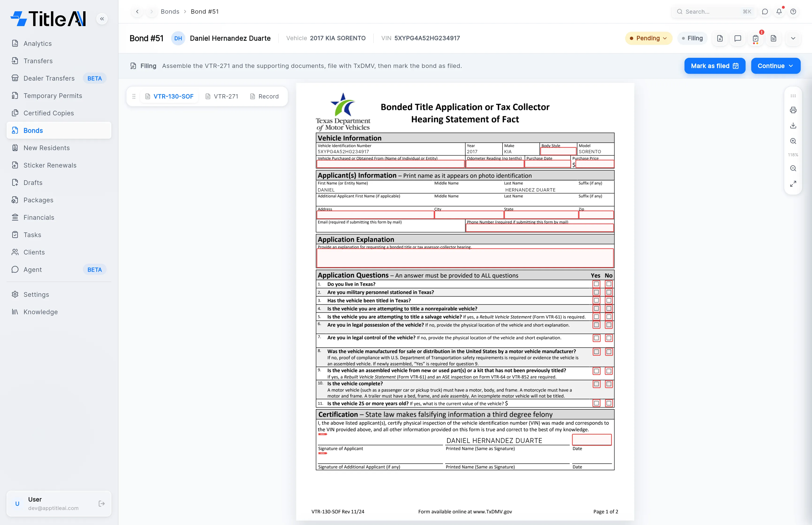The height and width of the screenshot is (525, 812).
Task: Open the document icon in bond header
Action: (x=773, y=38)
